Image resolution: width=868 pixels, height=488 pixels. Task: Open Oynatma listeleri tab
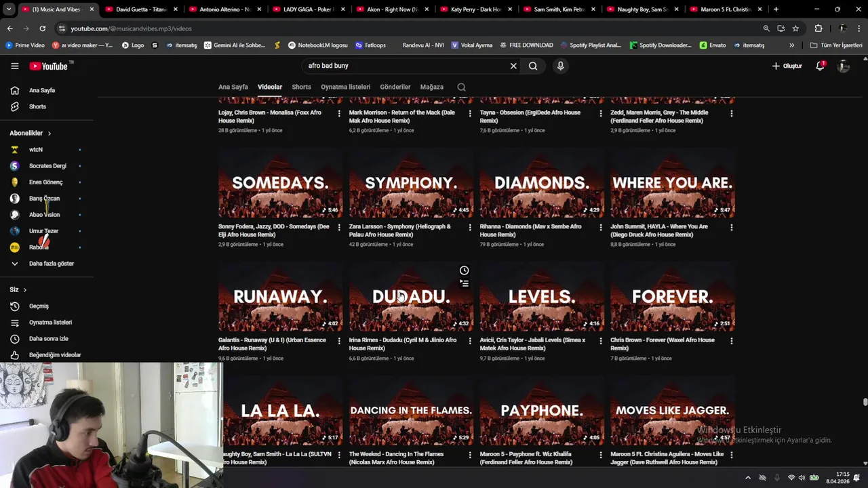tap(346, 87)
